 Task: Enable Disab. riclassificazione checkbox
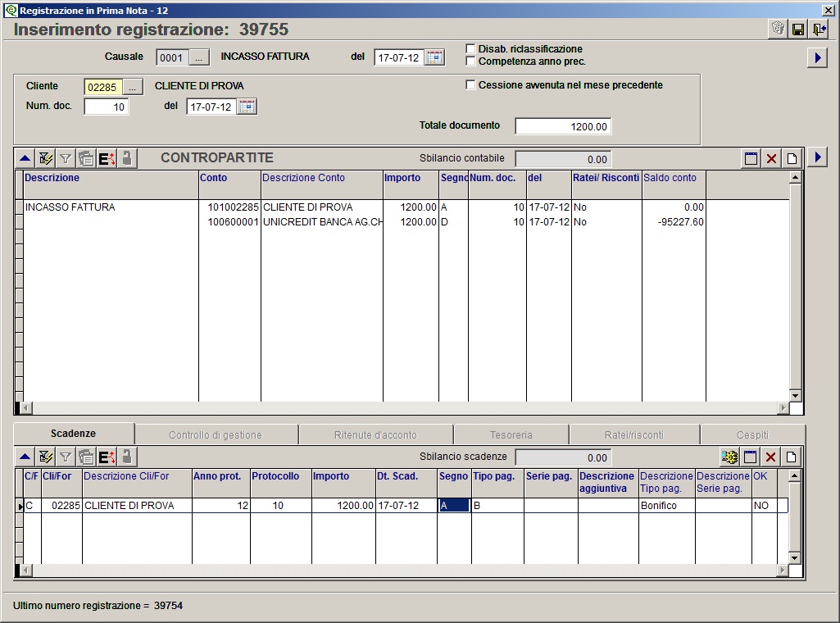470,48
